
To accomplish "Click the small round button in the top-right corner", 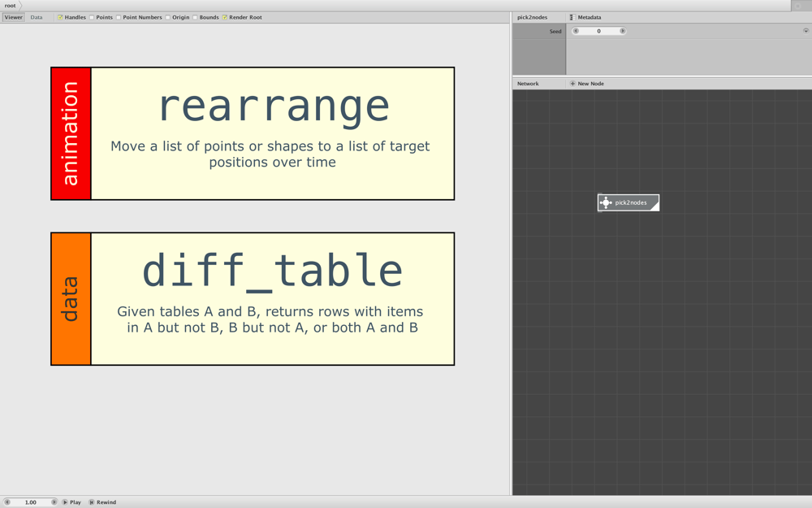I will coord(797,6).
